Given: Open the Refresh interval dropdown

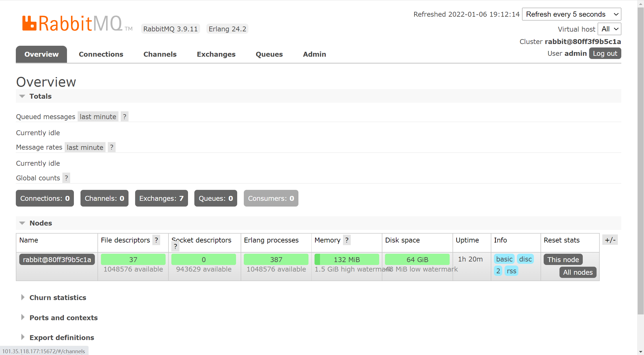Looking at the screenshot, I should click(572, 14).
